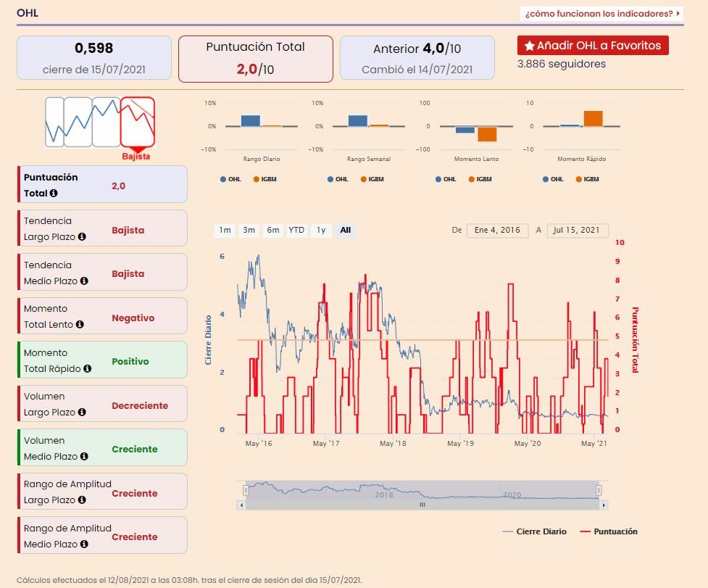Grab left handle of chart navigator
This screenshot has height=588, width=708.
pyautogui.click(x=246, y=490)
